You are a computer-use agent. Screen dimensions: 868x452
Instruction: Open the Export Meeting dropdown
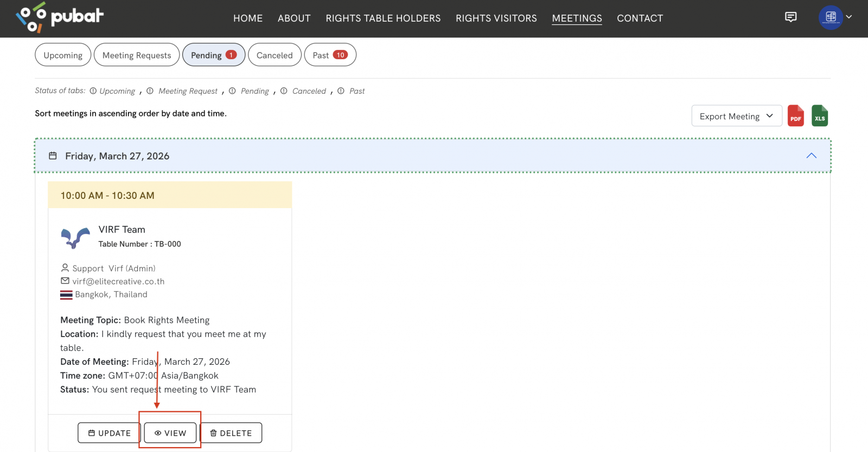(737, 116)
